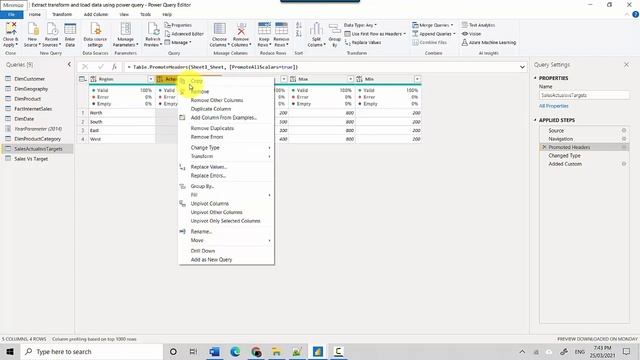Click the Properties ribbon button

(178, 25)
